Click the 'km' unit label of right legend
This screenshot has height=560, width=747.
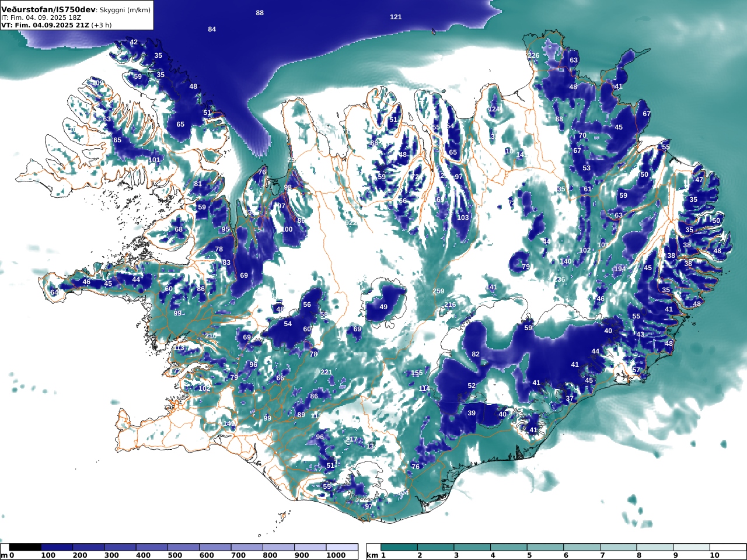click(x=372, y=555)
